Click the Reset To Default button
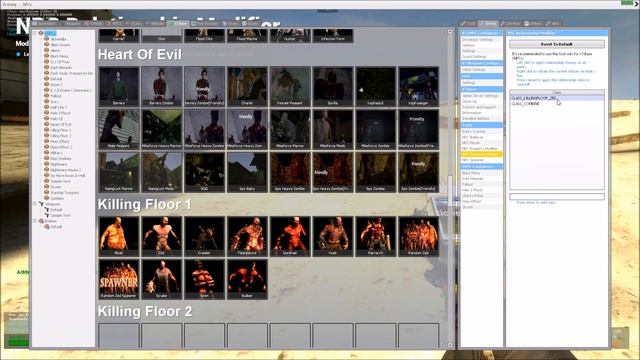 (x=557, y=44)
